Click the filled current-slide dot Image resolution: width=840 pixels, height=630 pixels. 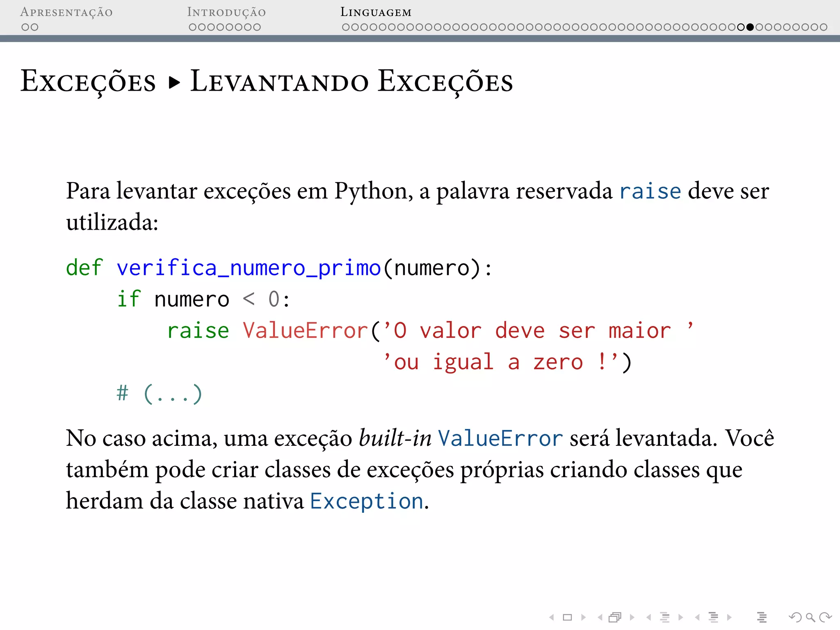point(750,27)
